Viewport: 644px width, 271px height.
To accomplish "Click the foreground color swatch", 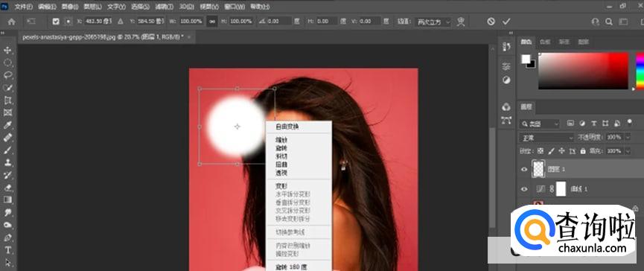I will [526, 59].
